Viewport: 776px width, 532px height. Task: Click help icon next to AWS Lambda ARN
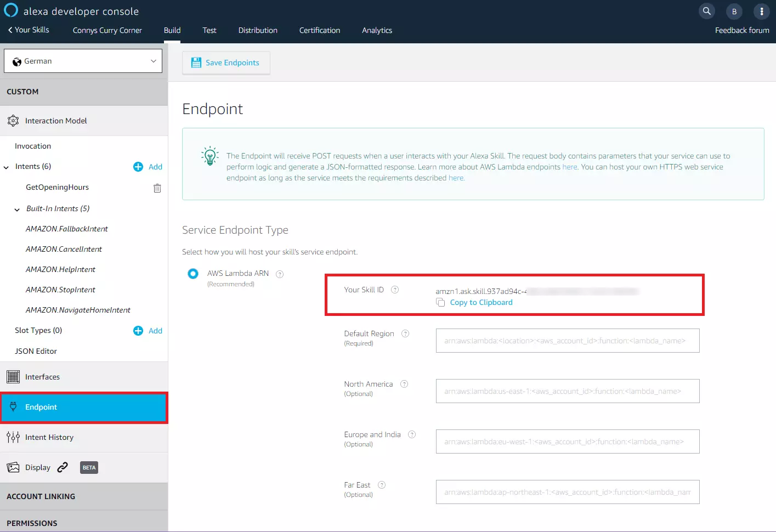(280, 274)
